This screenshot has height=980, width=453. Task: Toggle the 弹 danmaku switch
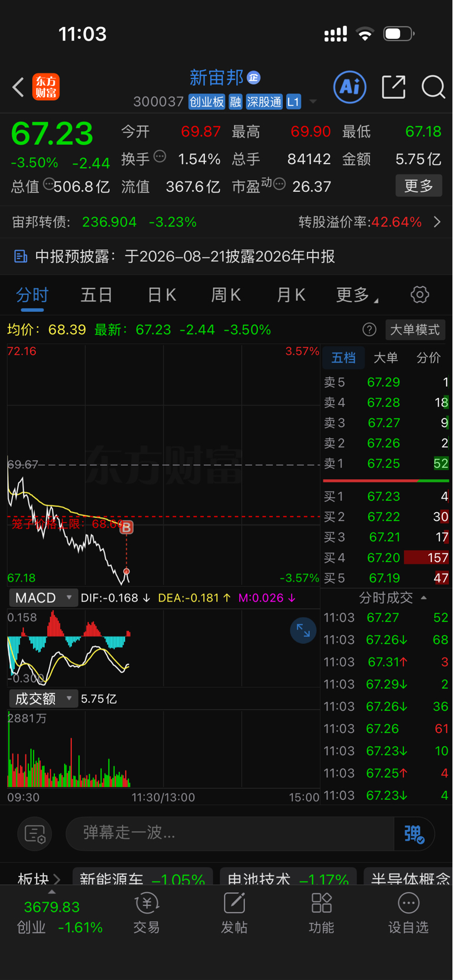click(414, 833)
